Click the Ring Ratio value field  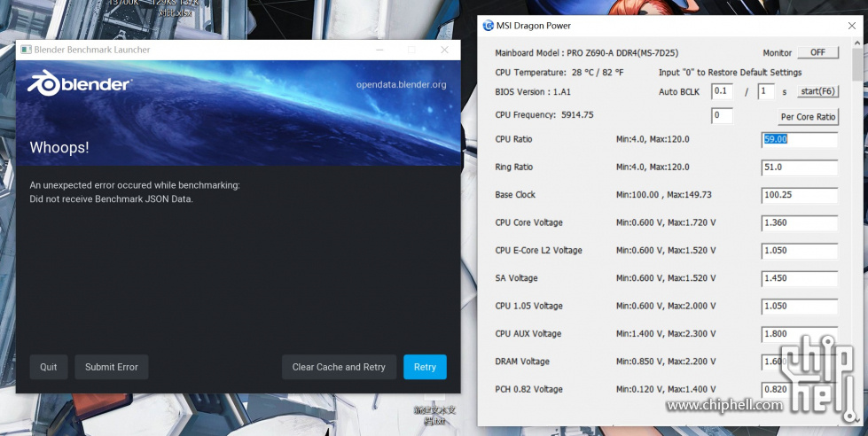pos(800,167)
